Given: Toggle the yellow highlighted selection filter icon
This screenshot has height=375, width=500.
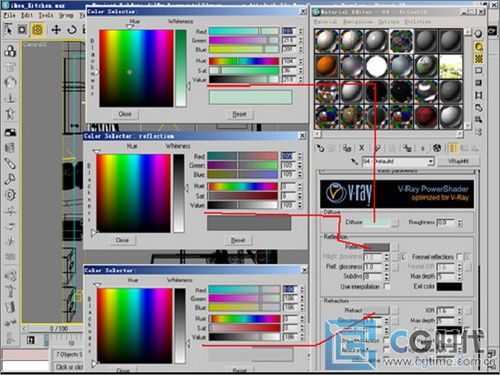Looking at the screenshot, I should pyautogui.click(x=37, y=30).
